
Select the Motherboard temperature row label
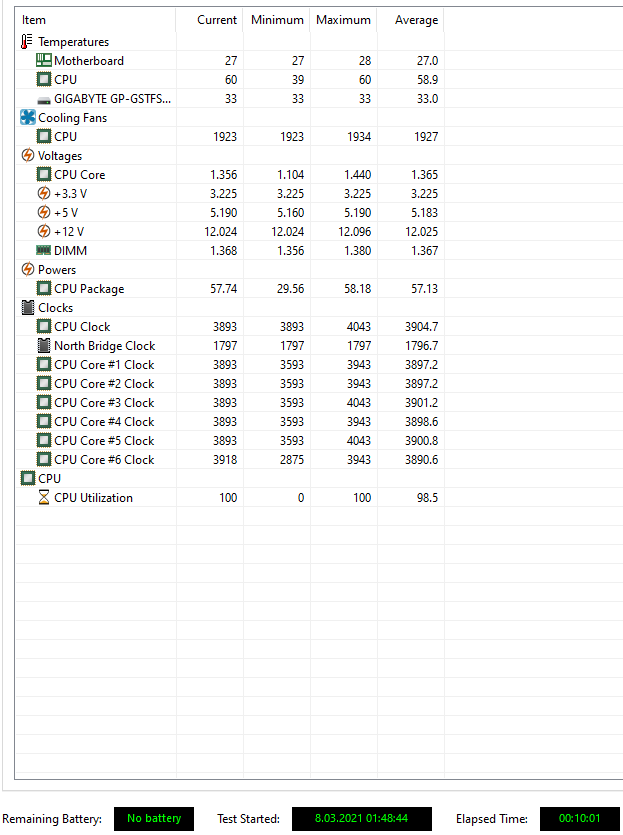89,61
